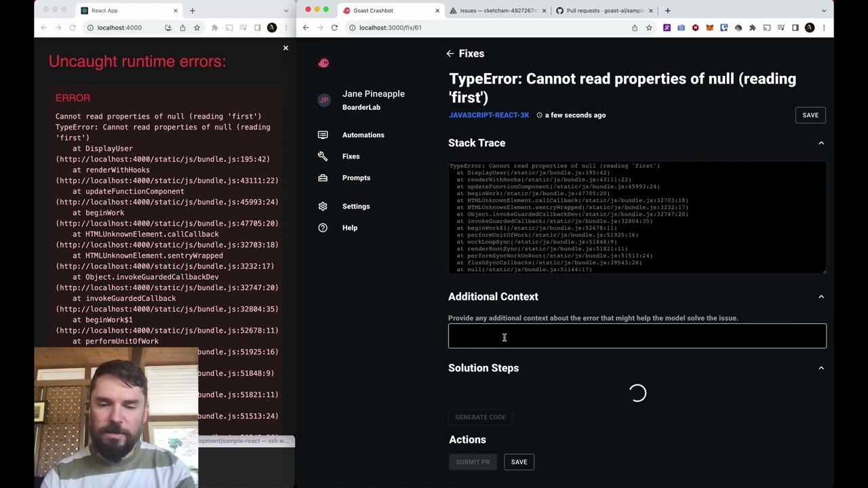Reload the Goast Crashbot page

pos(334,28)
